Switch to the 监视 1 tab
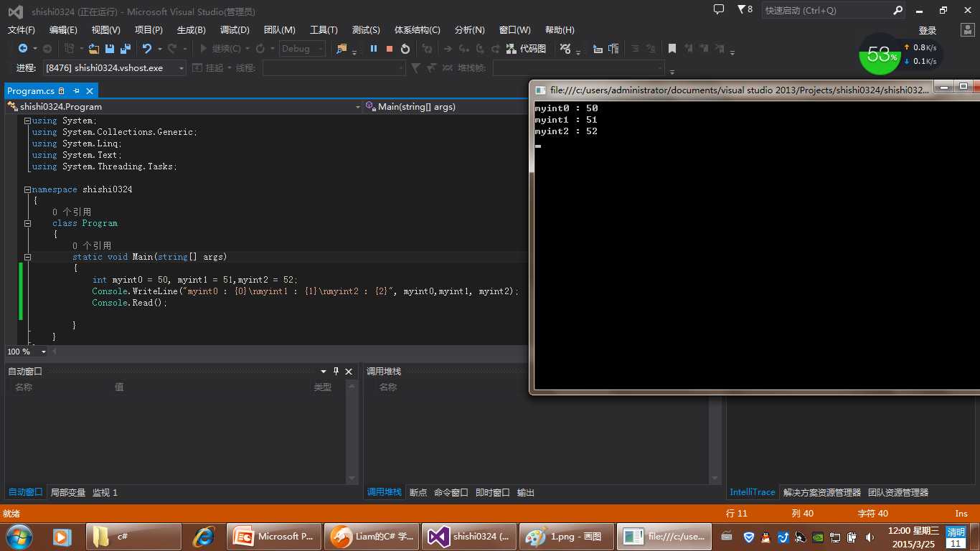Viewport: 980px width, 551px height. pyautogui.click(x=105, y=492)
